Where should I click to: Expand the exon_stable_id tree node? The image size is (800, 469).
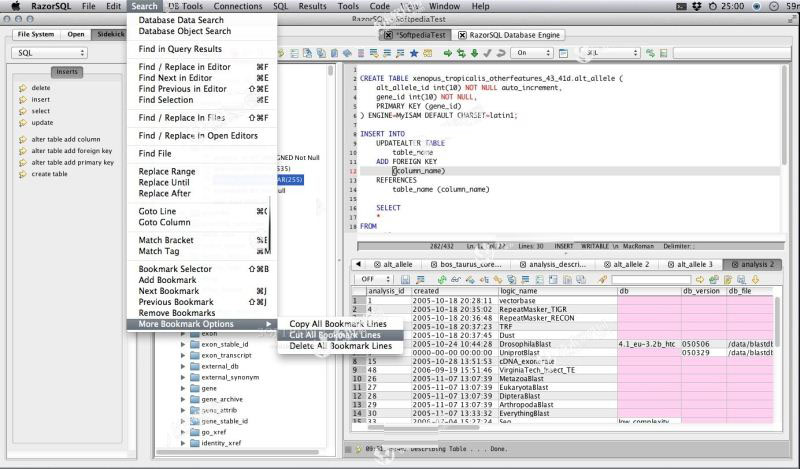click(x=183, y=344)
